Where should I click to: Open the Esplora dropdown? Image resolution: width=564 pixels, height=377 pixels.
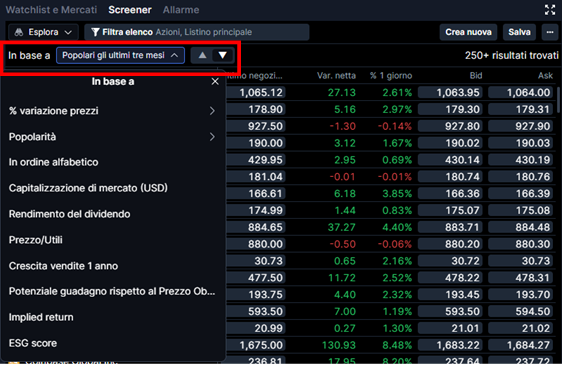point(43,32)
